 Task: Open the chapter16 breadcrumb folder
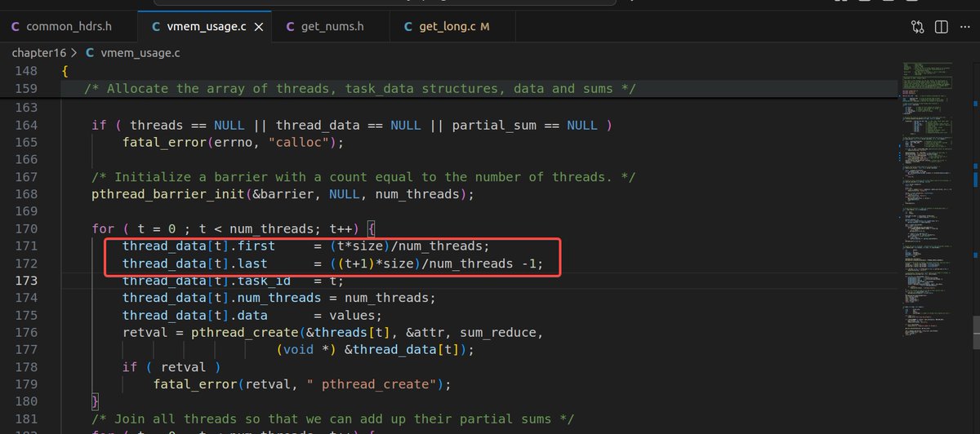[x=38, y=52]
